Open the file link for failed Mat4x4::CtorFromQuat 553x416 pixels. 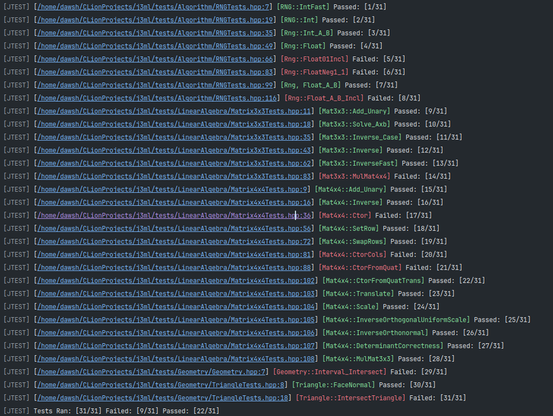[175, 268]
